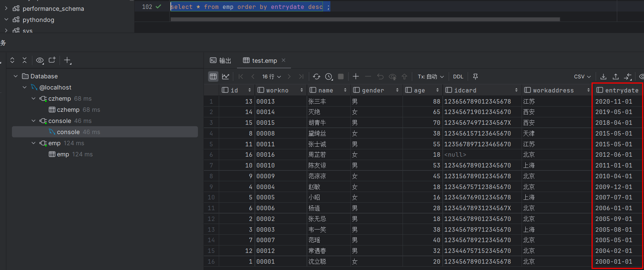This screenshot has height=270, width=644.
Task: Add a new row with plus
Action: (356, 77)
